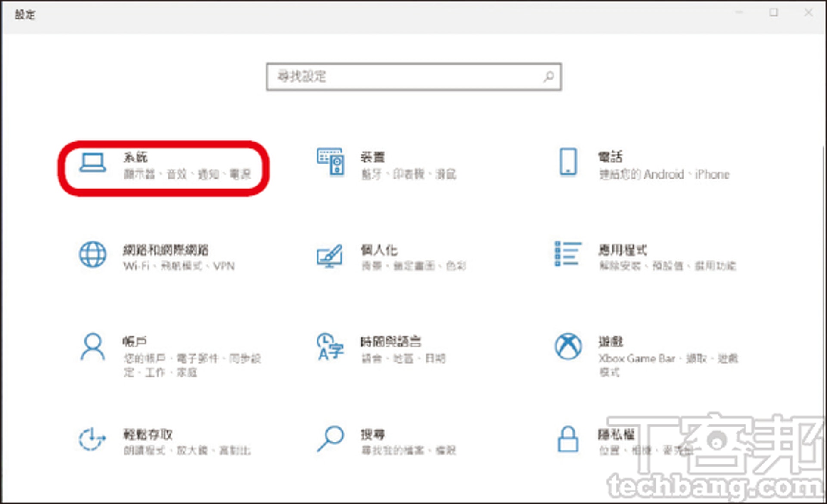Click the Xbox Game Bar description text
The width and height of the screenshot is (827, 504).
(668, 365)
